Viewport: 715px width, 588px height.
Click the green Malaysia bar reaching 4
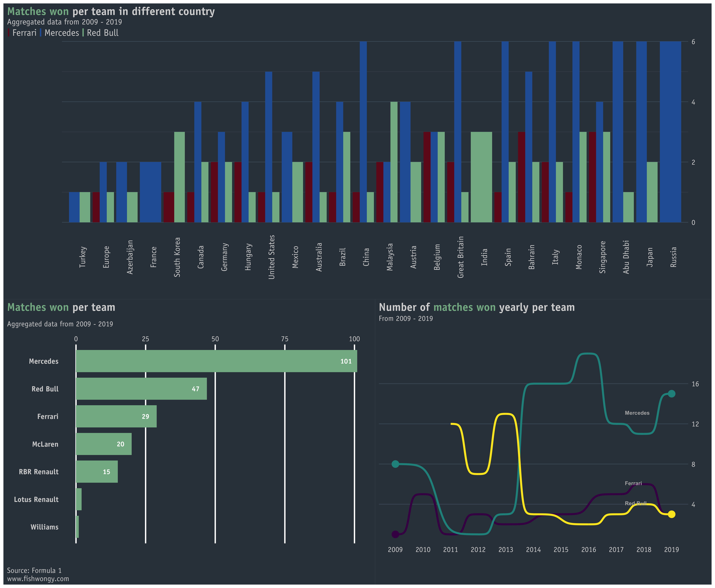394,162
